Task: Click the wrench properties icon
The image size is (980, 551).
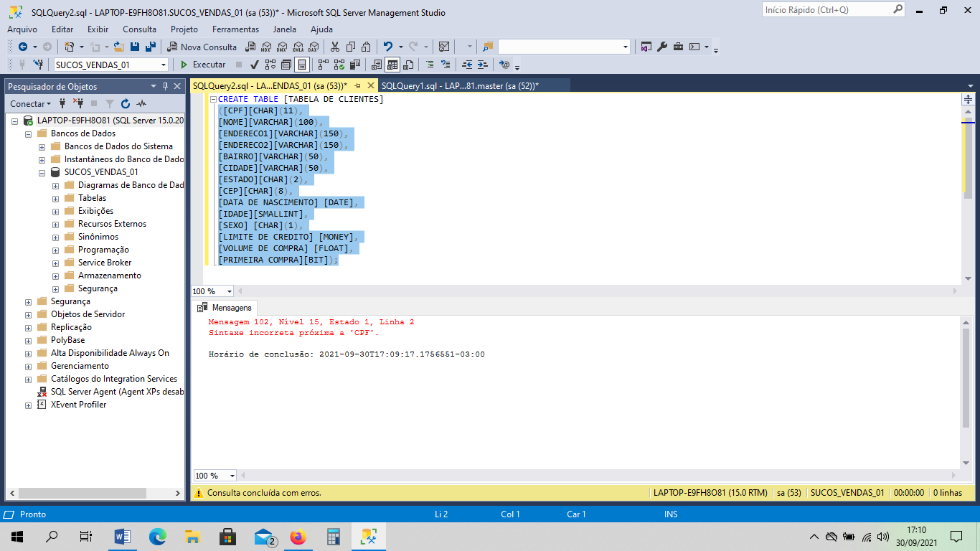Action: (x=662, y=47)
